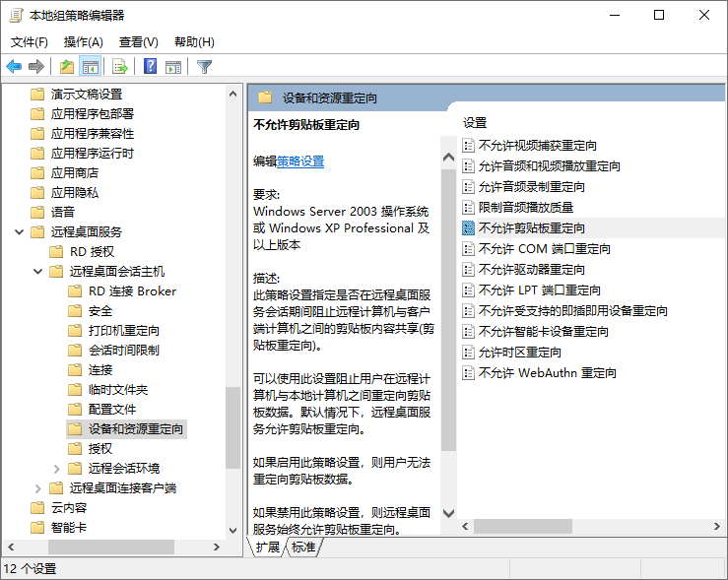Click the settings list horizontal scrollbar thumb

click(523, 526)
